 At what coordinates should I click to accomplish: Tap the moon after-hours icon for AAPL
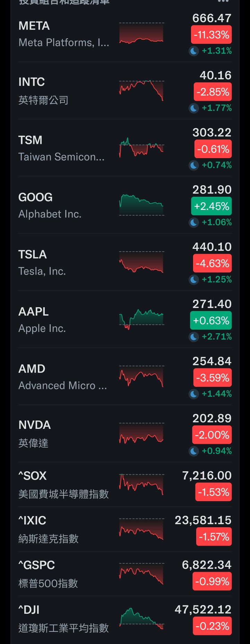(x=194, y=337)
